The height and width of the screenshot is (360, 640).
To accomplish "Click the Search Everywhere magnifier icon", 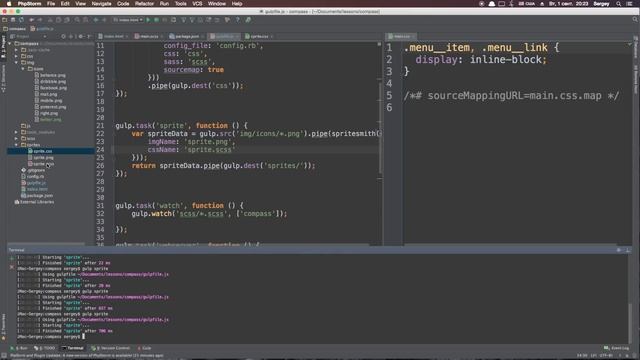I will coord(635,20).
